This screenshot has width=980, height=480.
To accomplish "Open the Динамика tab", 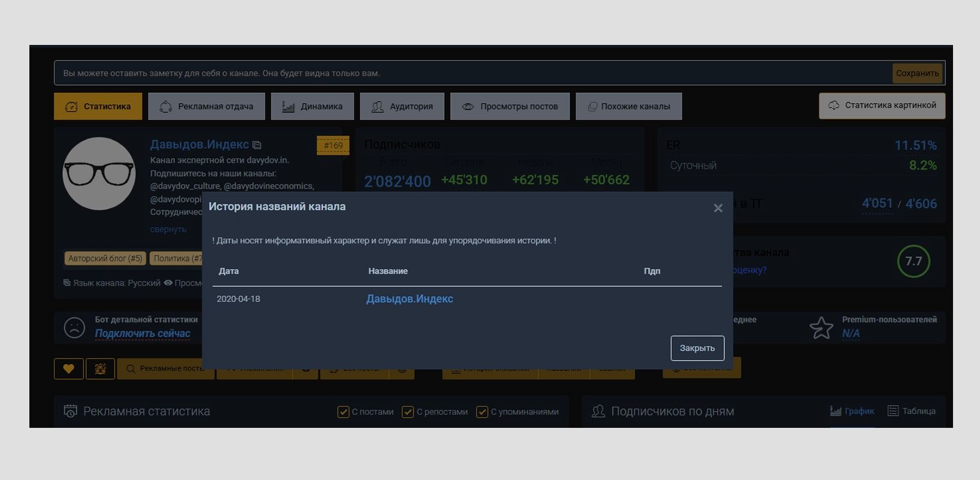I will point(312,106).
